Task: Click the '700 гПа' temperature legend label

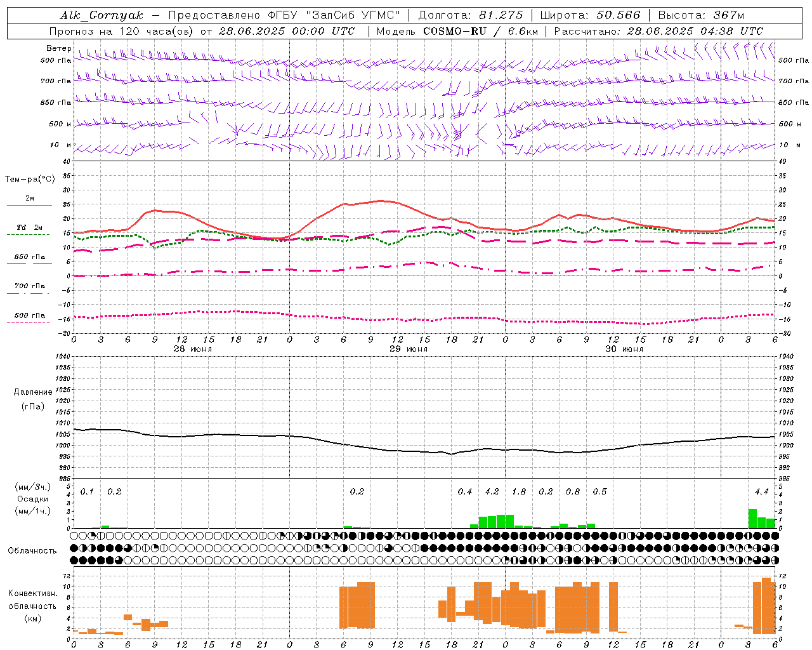Action: point(30,286)
